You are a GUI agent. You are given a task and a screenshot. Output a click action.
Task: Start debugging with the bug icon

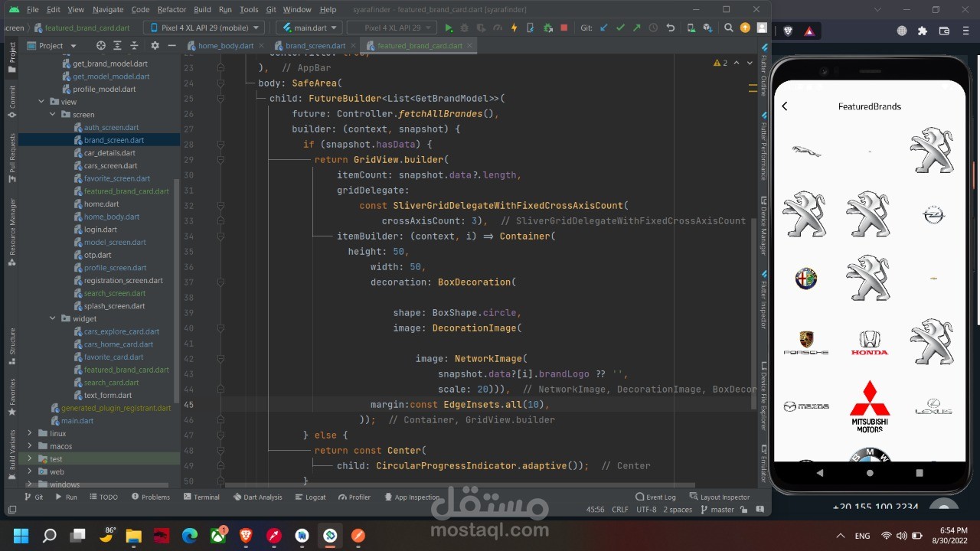pyautogui.click(x=465, y=28)
